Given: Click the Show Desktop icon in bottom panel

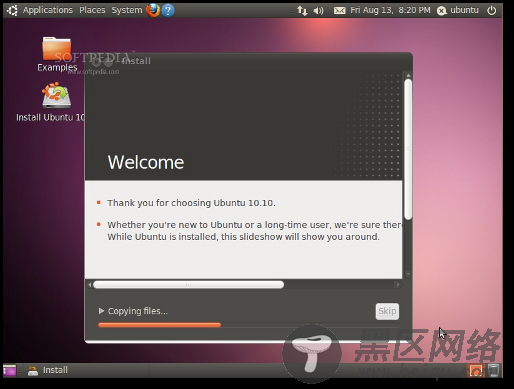Looking at the screenshot, I should [10, 370].
